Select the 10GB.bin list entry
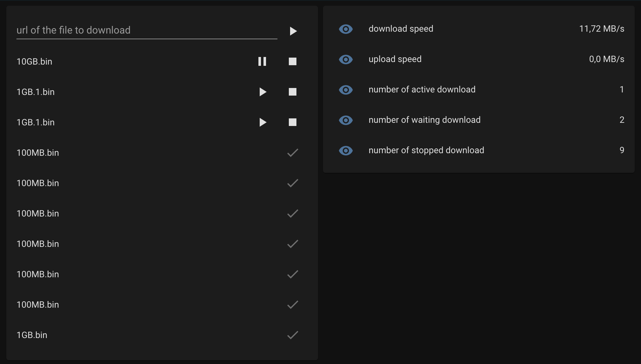641x364 pixels. click(x=35, y=62)
